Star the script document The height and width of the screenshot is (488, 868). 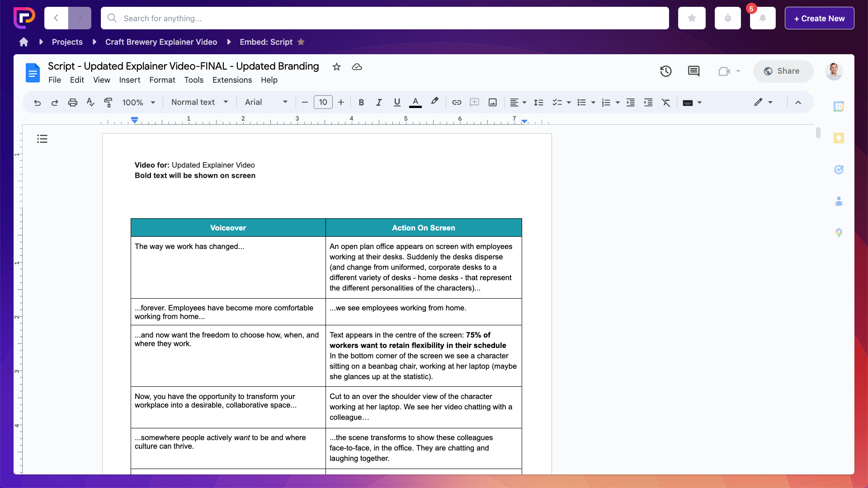point(336,66)
